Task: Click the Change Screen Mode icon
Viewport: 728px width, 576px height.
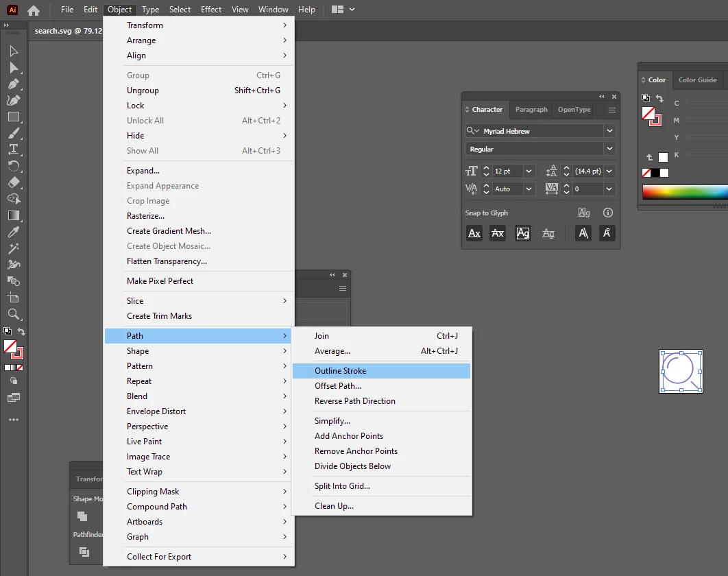Action: tap(14, 398)
